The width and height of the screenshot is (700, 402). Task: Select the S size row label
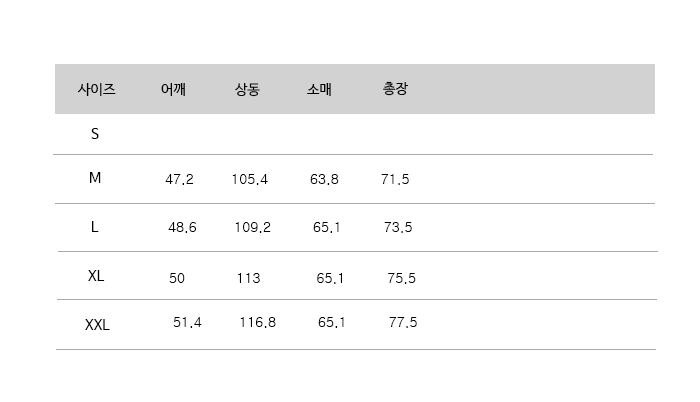[x=95, y=133]
